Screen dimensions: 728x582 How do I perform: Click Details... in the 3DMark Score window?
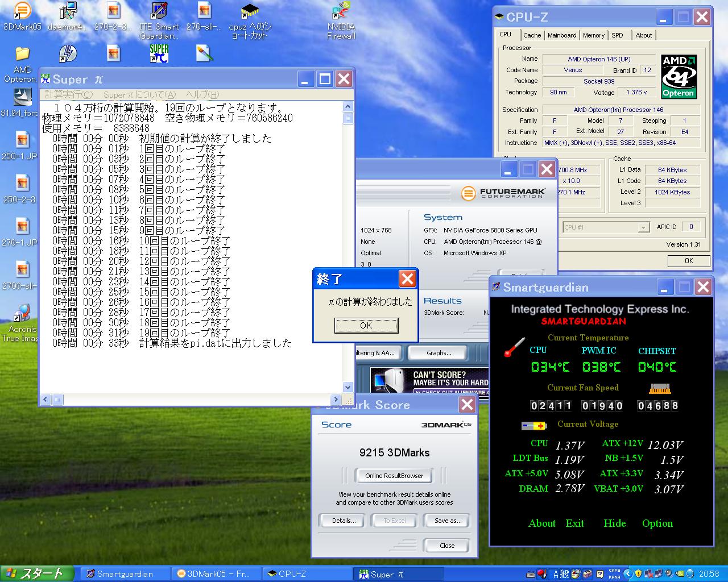pos(344,521)
